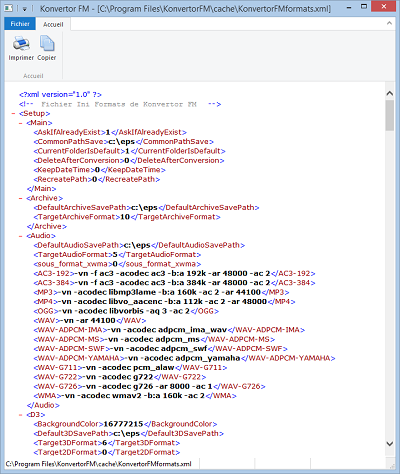Collapse the Main XML node
400x474 pixels.
[21, 123]
